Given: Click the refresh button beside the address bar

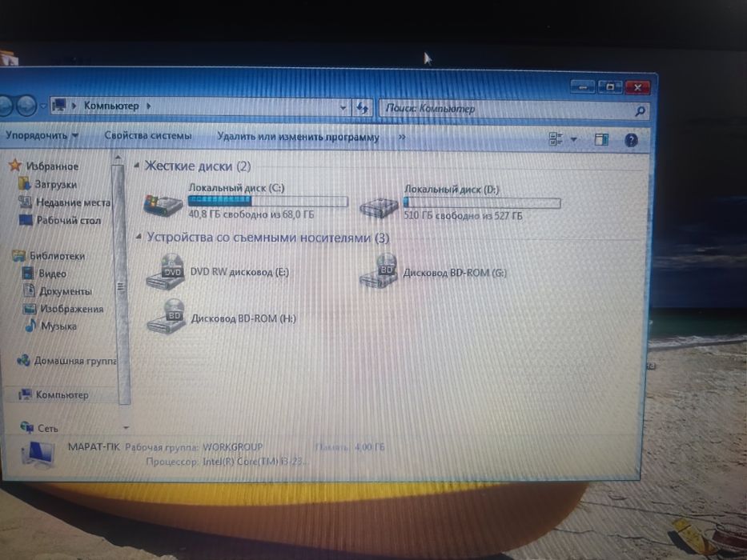Looking at the screenshot, I should tap(363, 108).
